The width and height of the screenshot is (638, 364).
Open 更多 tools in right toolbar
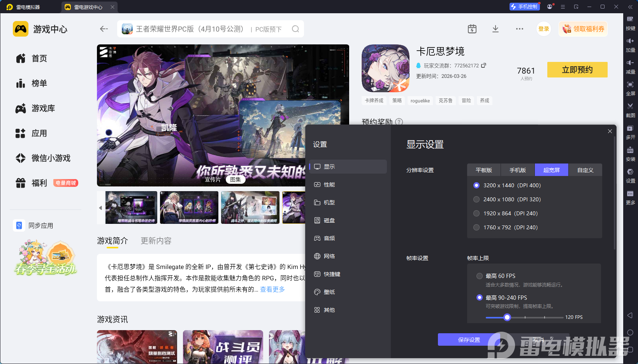pyautogui.click(x=630, y=198)
